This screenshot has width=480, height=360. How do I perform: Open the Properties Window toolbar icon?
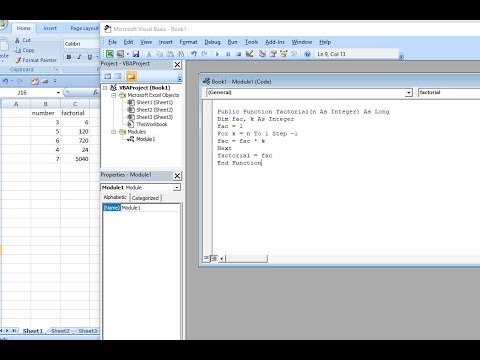273,54
